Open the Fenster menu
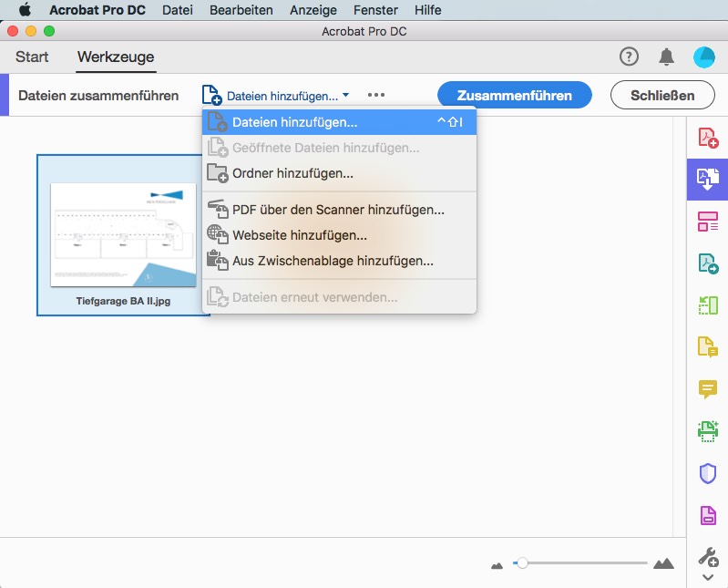The width and height of the screenshot is (728, 588). pyautogui.click(x=375, y=10)
